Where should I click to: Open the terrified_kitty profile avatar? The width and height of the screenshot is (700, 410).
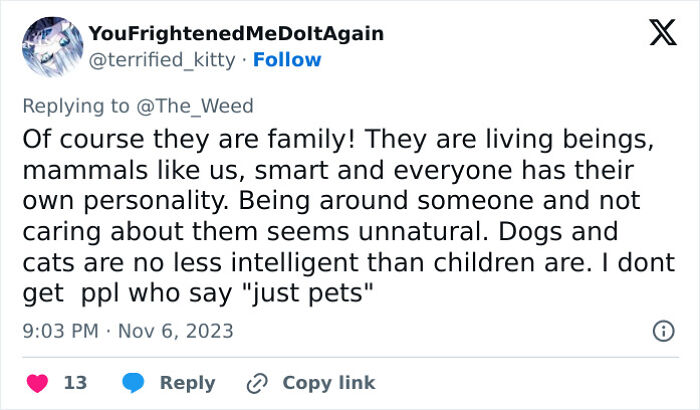point(50,47)
